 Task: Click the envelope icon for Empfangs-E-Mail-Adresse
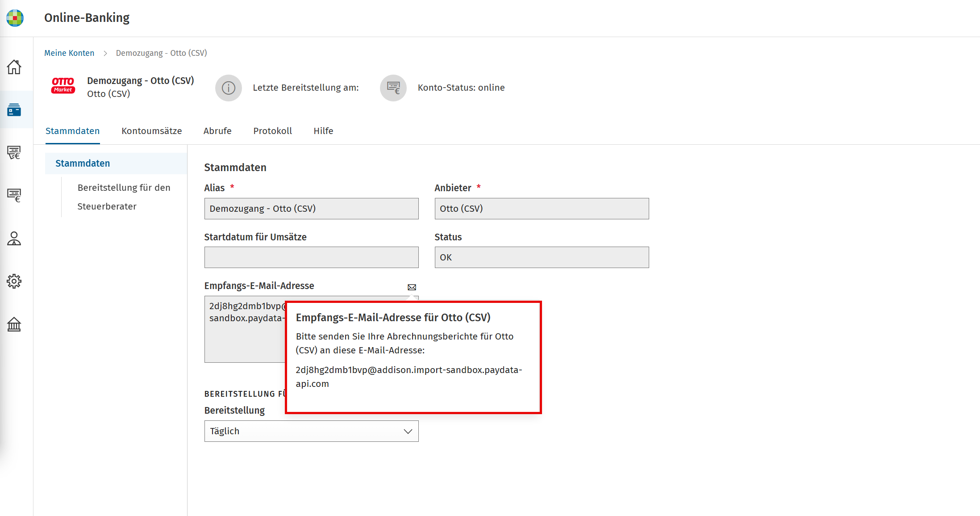(412, 287)
